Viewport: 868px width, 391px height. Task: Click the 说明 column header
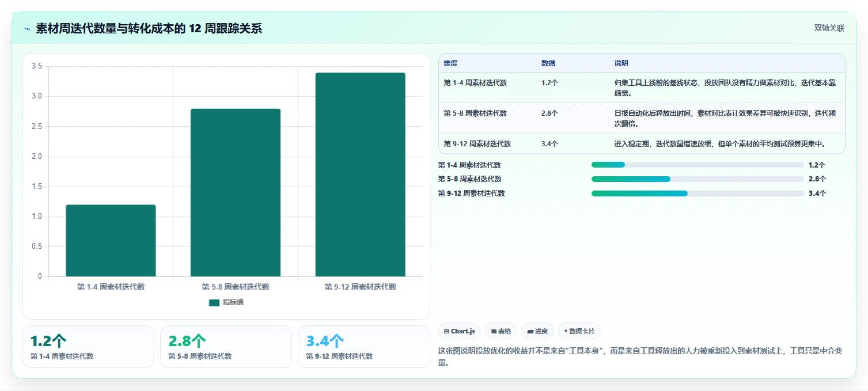click(621, 63)
